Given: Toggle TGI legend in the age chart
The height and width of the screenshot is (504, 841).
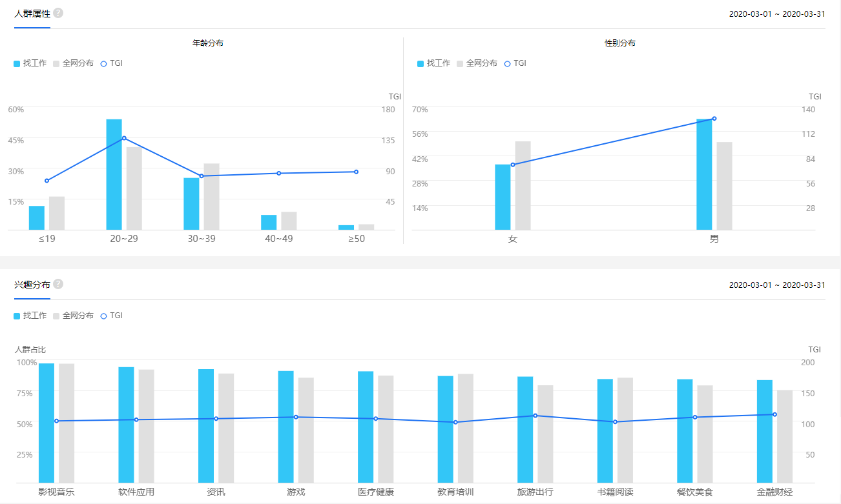Looking at the screenshot, I should click(x=112, y=63).
